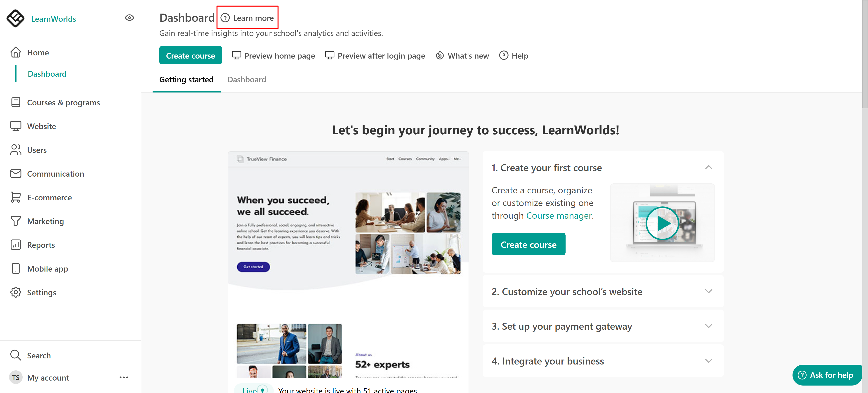868x393 pixels.
Task: Open the E-commerce cart section
Action: point(49,197)
